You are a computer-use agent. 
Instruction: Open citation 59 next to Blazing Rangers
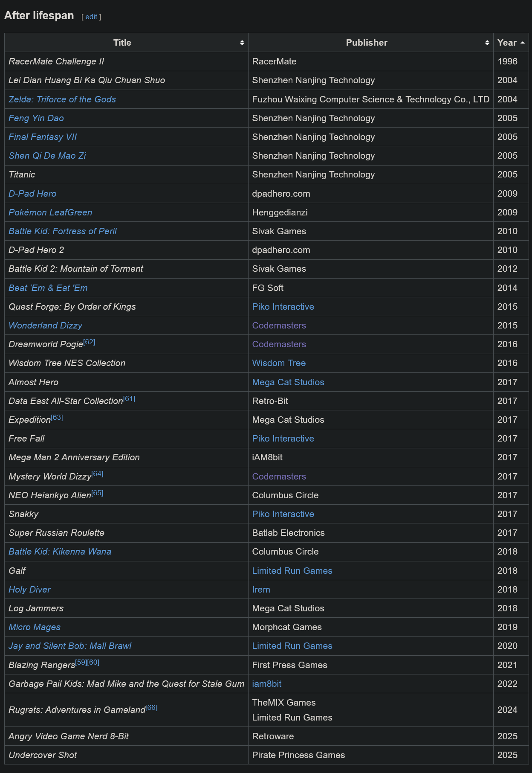[81, 662]
